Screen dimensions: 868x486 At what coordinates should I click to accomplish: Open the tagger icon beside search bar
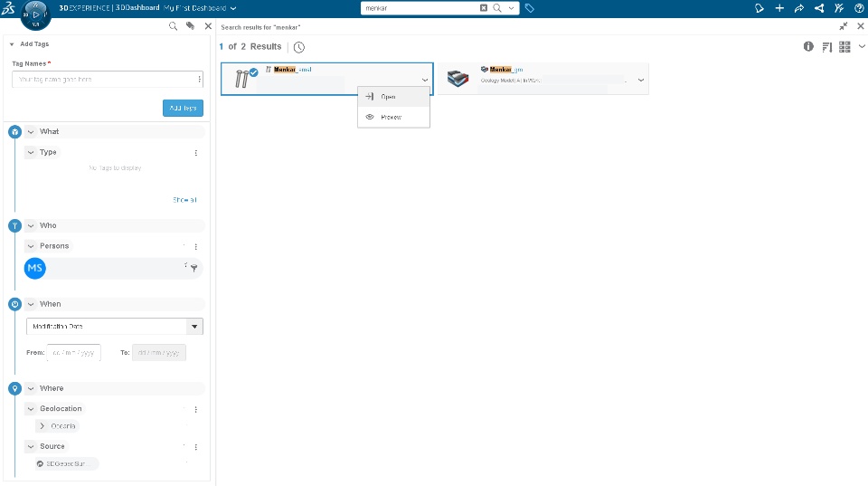(529, 8)
